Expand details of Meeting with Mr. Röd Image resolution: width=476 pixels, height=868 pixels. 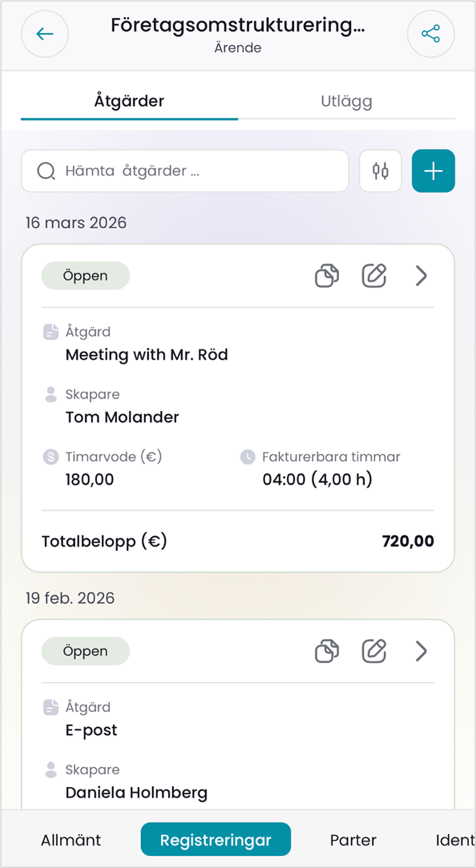(x=422, y=276)
